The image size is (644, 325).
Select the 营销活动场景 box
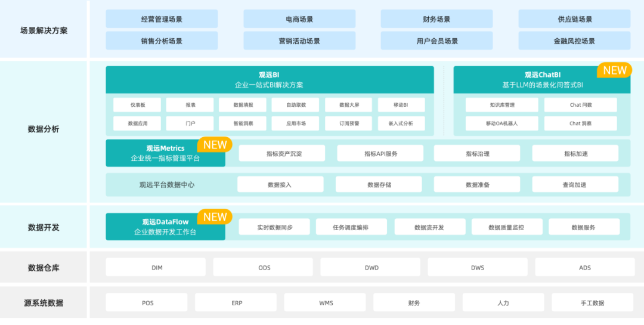tap(299, 41)
